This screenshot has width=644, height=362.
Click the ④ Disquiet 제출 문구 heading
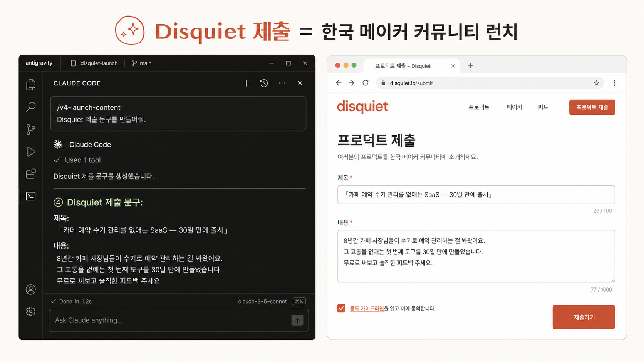coord(98,202)
